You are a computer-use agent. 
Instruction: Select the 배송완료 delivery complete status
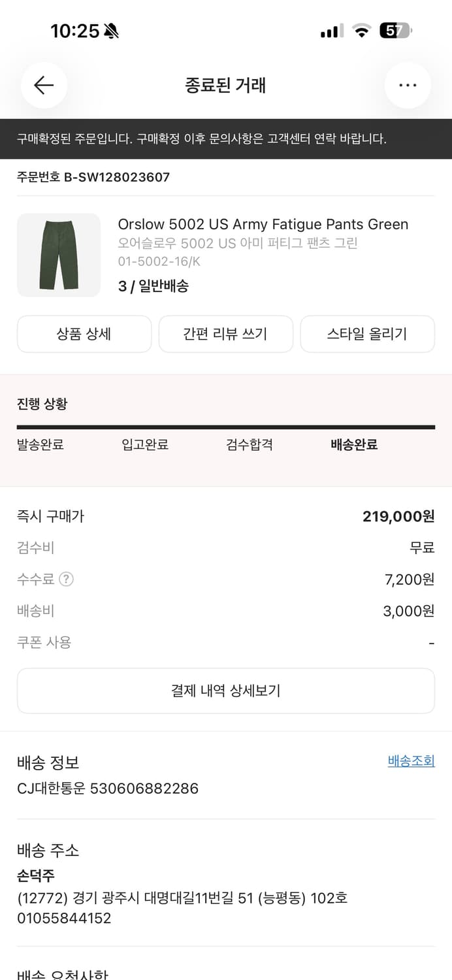tap(352, 445)
